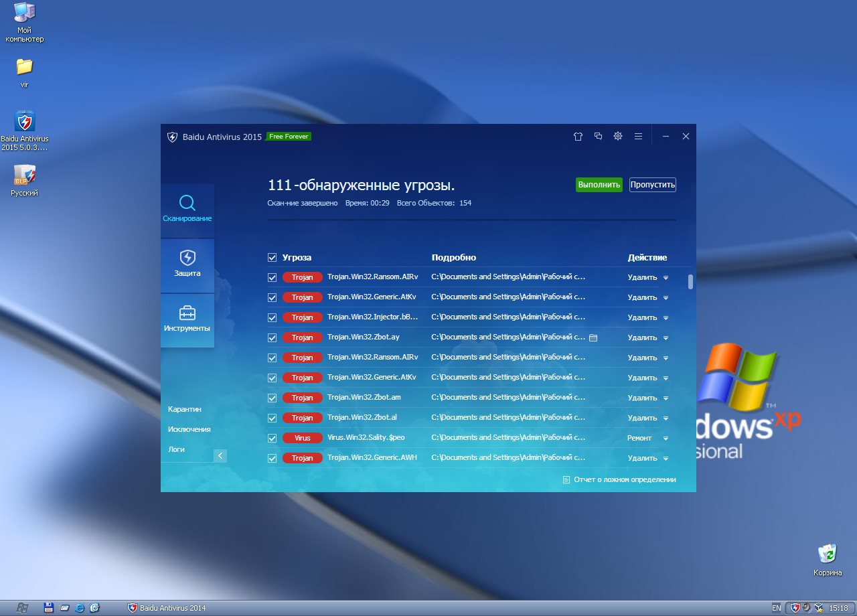Open action dropdown for Trojan.Win32.Zbot.ay

tap(666, 337)
